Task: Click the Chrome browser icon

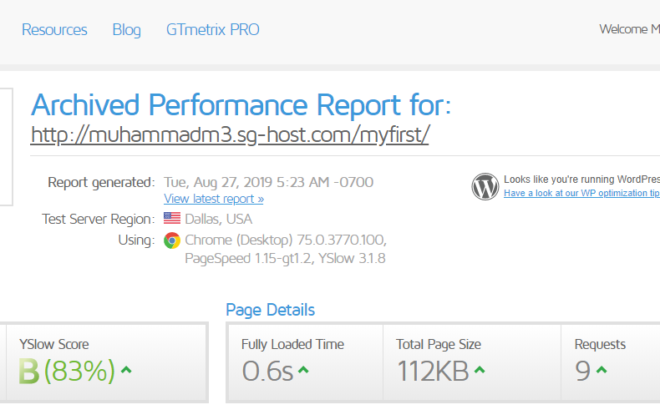Action: tap(172, 240)
